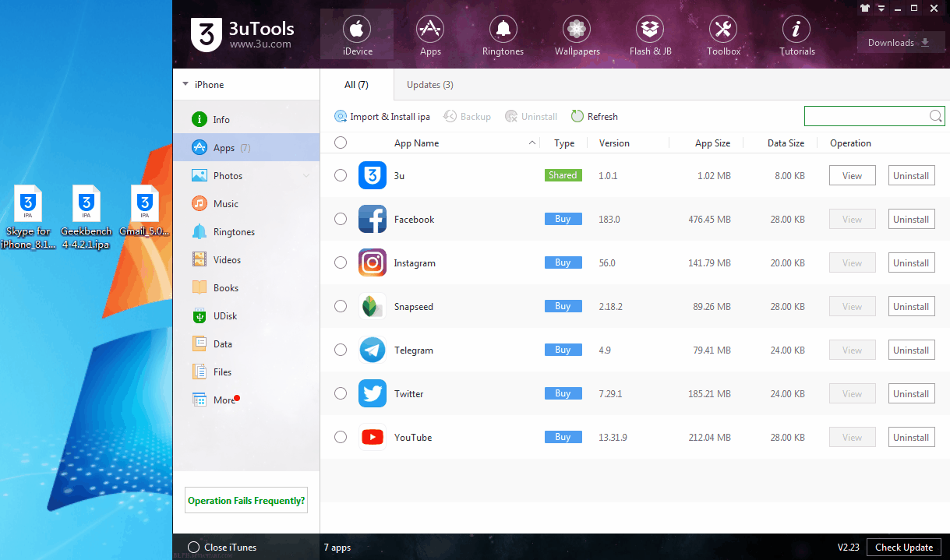Open the title bar dropdown menu
The image size is (950, 560).
click(881, 9)
